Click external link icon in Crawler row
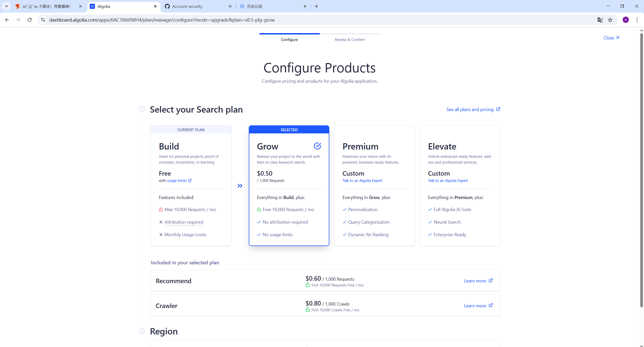Image resolution: width=644 pixels, height=347 pixels. pos(491,305)
